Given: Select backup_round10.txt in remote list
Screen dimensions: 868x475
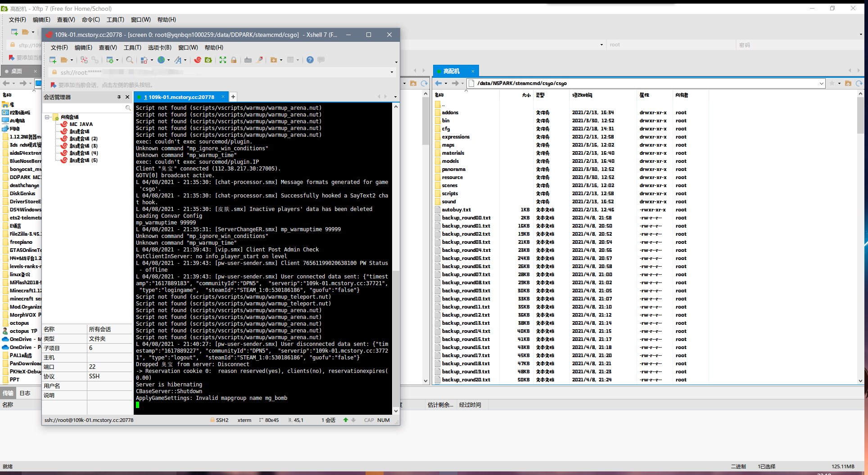Looking at the screenshot, I should point(466,299).
